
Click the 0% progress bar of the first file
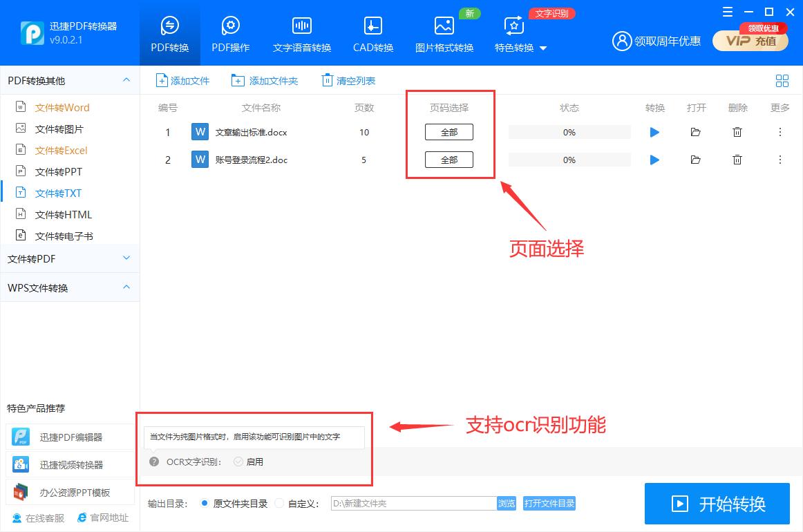click(569, 132)
